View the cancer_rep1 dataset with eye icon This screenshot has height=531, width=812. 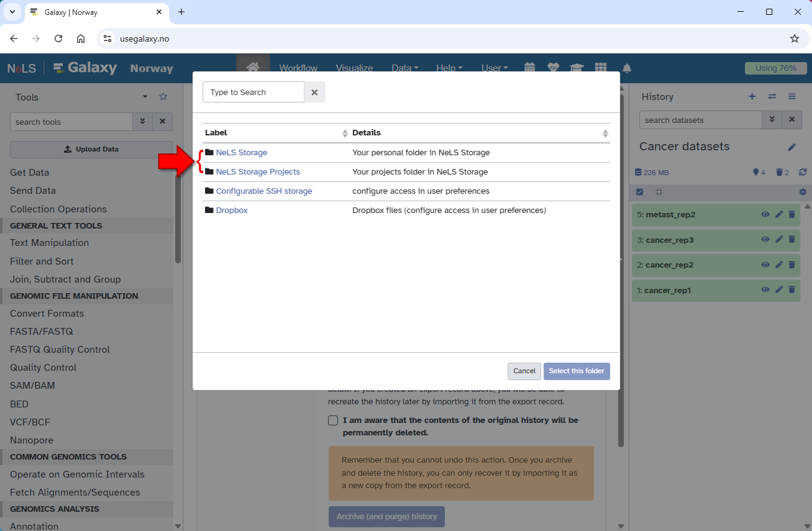pyautogui.click(x=765, y=290)
